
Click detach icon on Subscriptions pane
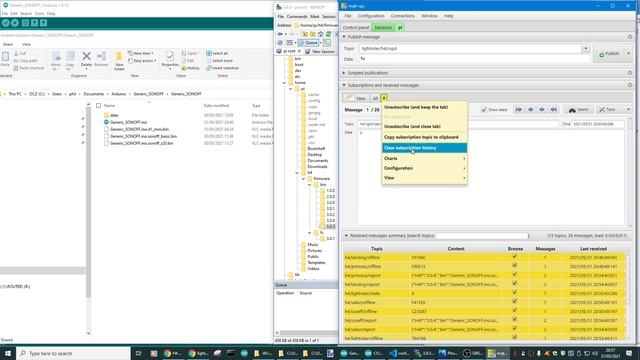(630, 85)
